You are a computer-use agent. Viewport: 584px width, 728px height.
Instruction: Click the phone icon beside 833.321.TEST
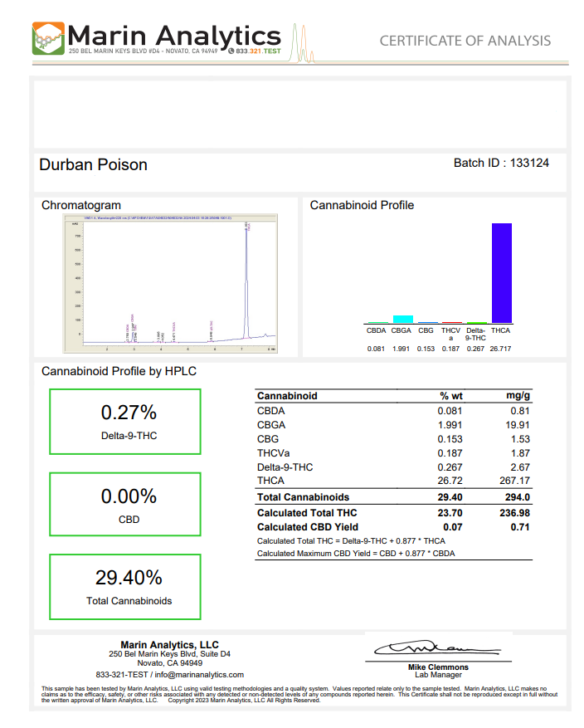click(x=231, y=51)
